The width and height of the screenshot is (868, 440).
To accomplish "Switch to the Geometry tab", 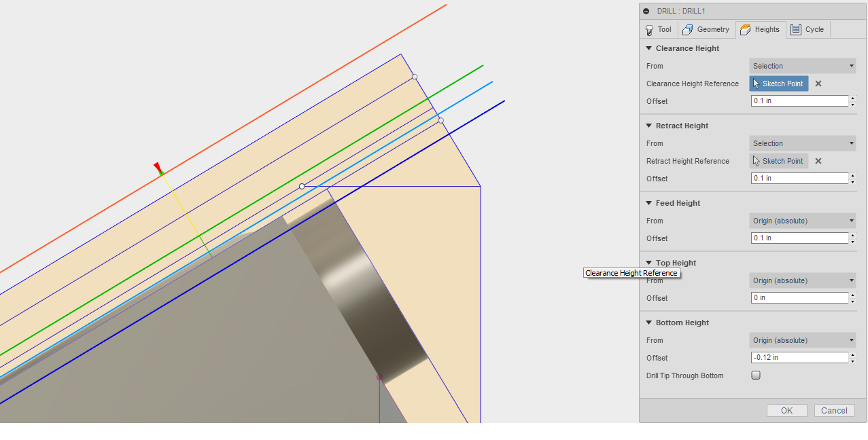I will tap(707, 29).
